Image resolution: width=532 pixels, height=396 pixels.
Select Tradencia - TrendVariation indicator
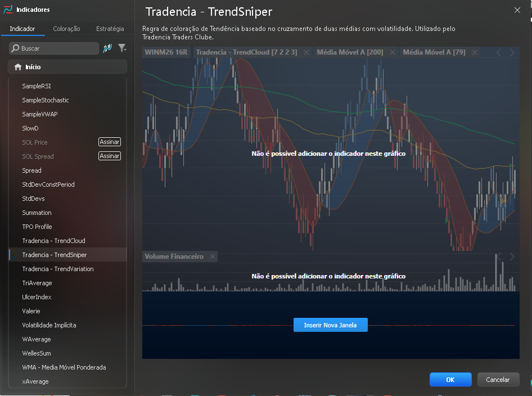(67, 269)
